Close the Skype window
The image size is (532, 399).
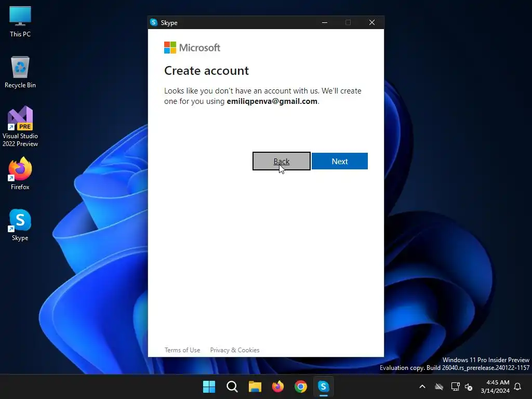pyautogui.click(x=372, y=22)
